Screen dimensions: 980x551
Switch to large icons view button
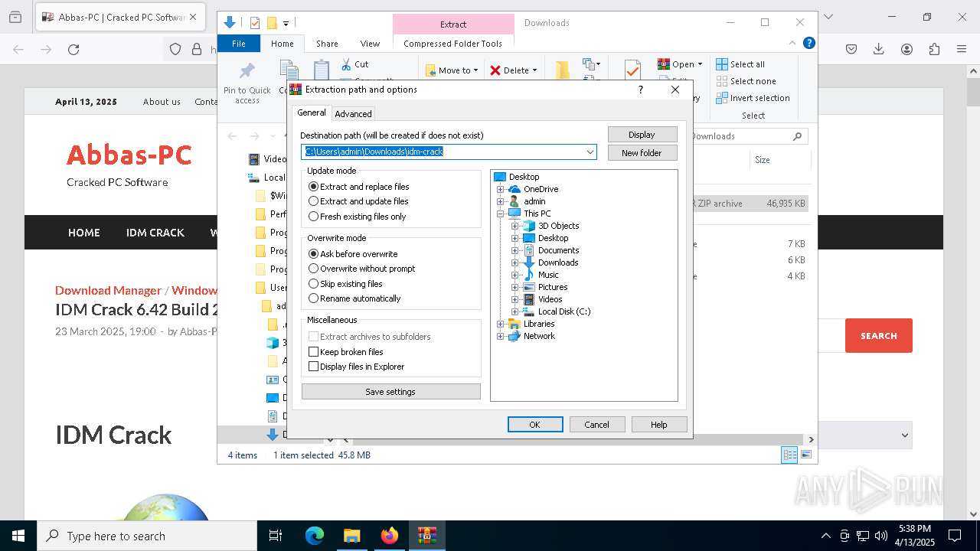click(x=806, y=455)
